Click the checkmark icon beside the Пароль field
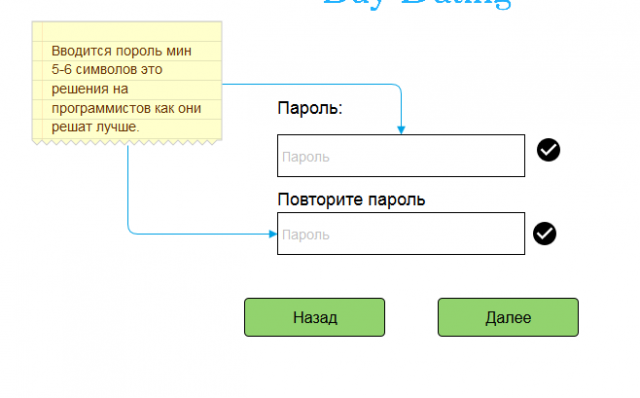Image resolution: width=640 pixels, height=398 pixels. pyautogui.click(x=548, y=150)
